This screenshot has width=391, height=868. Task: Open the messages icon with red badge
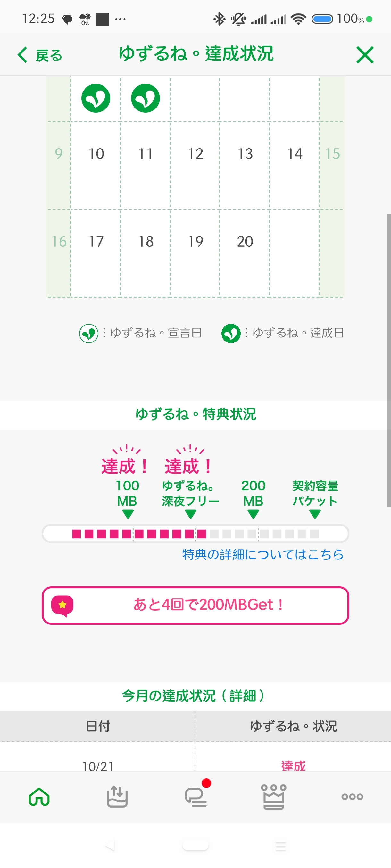coord(196,797)
